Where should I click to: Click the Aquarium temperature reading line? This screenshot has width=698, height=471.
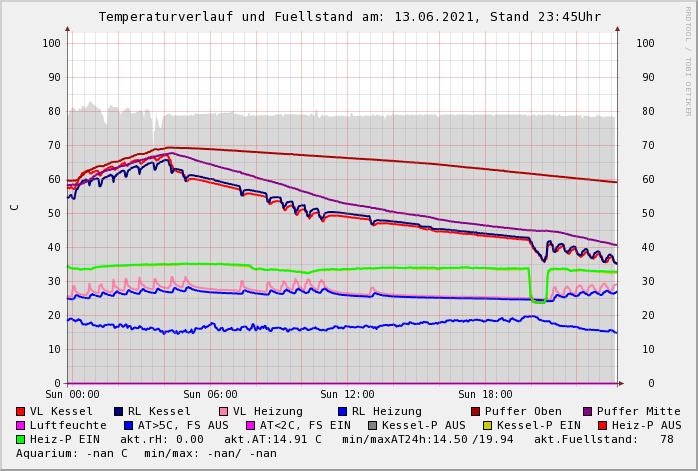coord(146,454)
